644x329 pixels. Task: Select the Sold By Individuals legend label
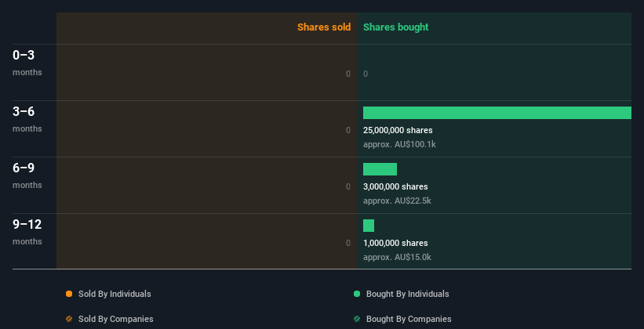[115, 294]
